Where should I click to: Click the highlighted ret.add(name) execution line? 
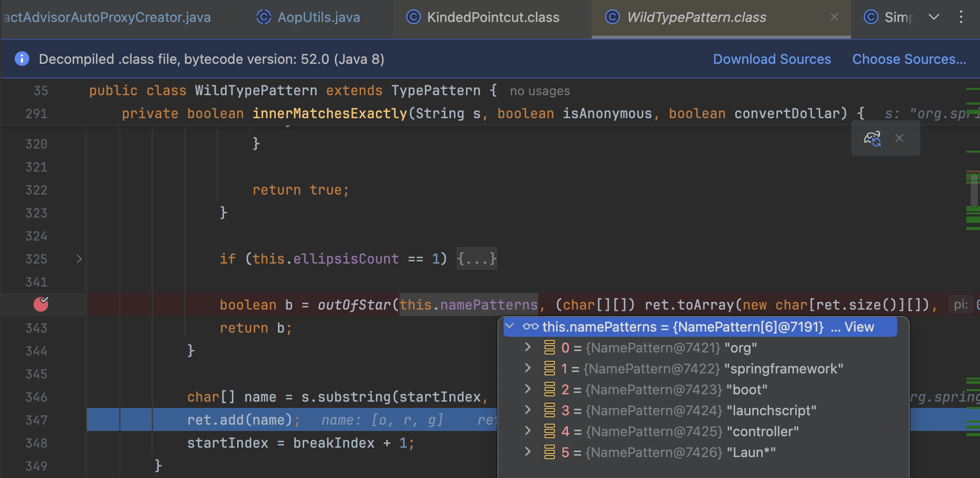(243, 420)
